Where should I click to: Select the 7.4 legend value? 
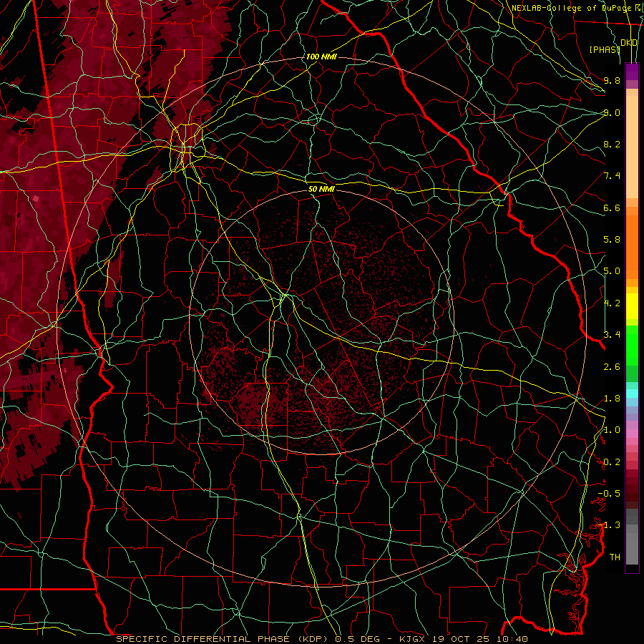[x=612, y=176]
